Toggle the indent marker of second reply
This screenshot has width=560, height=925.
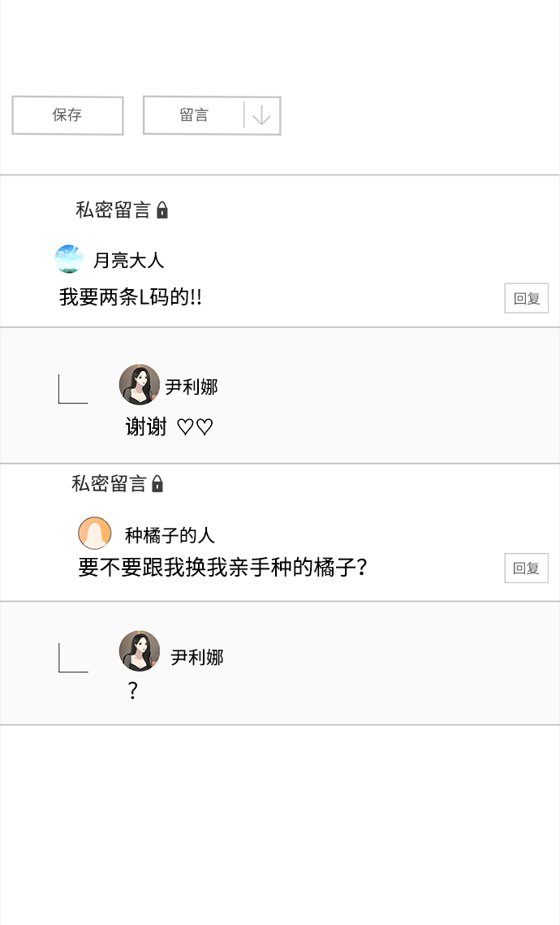click(x=71, y=658)
